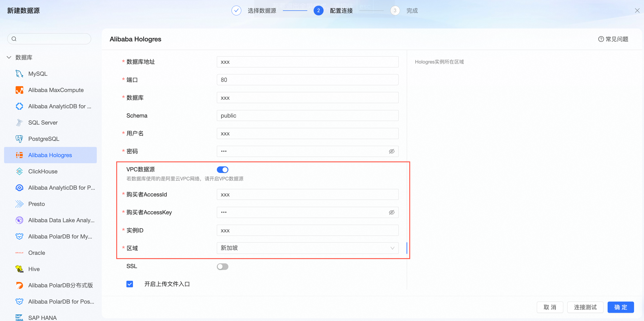Select Hive data source
The width and height of the screenshot is (644, 321).
pos(50,269)
